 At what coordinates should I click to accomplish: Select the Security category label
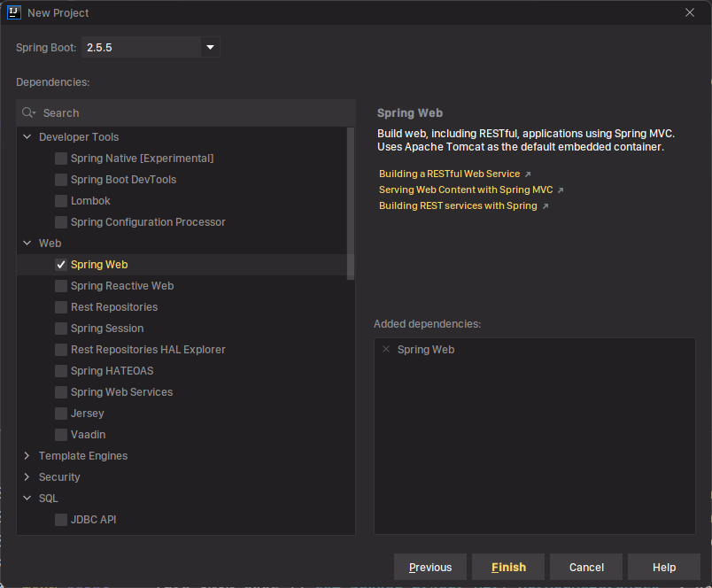coord(59,477)
